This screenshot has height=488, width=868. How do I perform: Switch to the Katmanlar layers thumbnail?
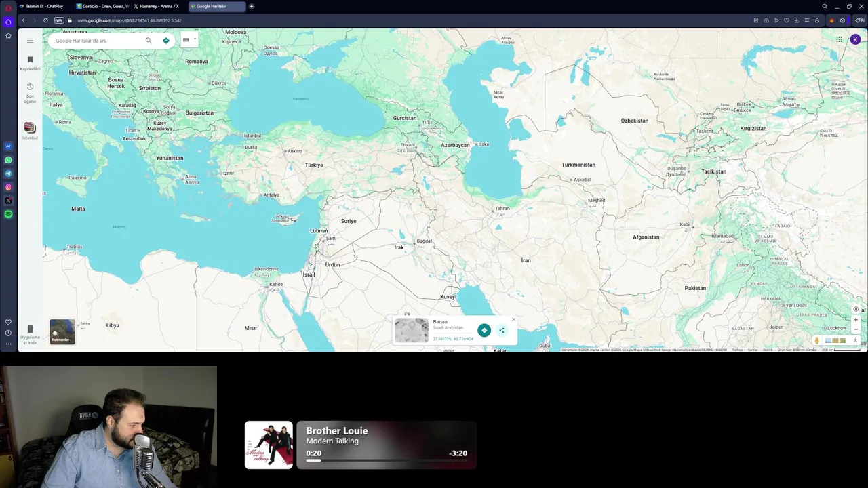62,331
